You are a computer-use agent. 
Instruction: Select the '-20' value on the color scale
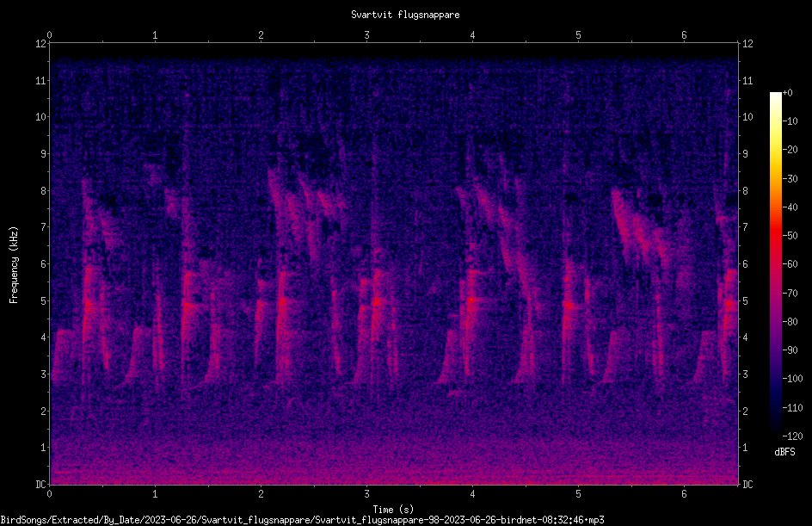[790, 150]
